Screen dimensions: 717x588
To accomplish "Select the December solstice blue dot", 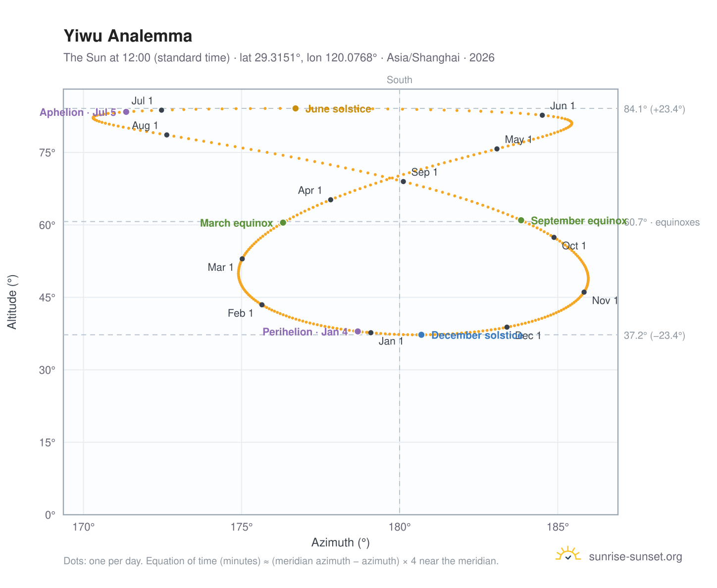I will pyautogui.click(x=421, y=335).
